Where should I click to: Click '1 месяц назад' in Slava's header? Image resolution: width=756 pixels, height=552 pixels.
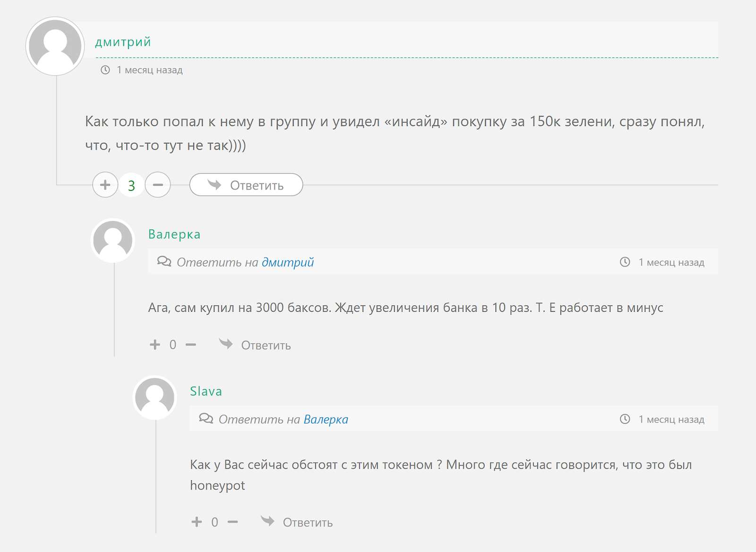coord(671,419)
